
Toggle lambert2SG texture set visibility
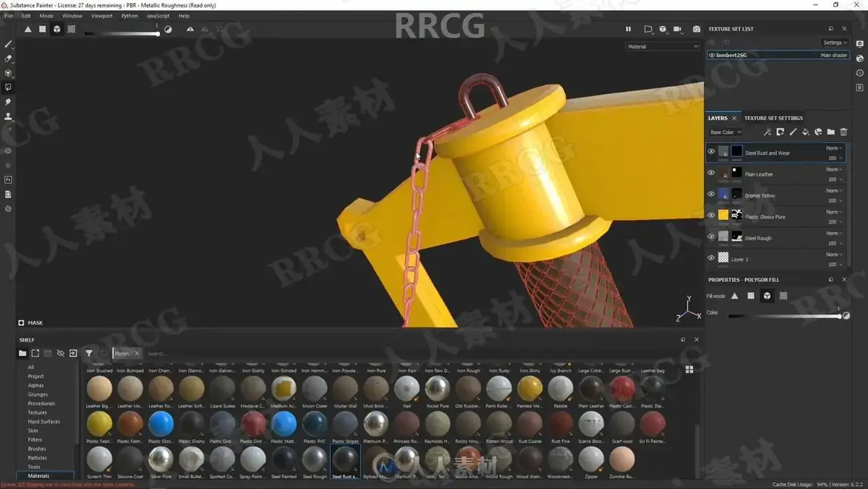(712, 55)
